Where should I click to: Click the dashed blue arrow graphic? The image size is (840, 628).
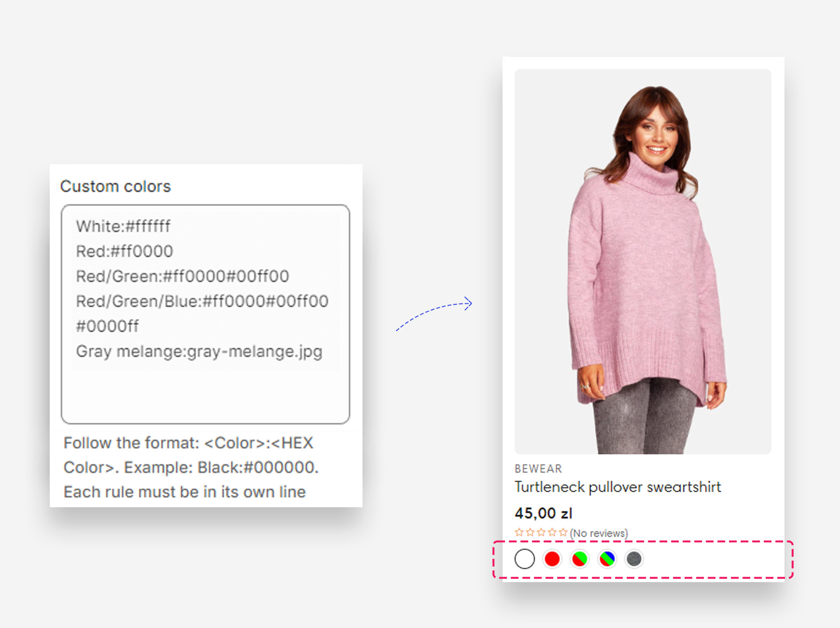[x=434, y=314]
